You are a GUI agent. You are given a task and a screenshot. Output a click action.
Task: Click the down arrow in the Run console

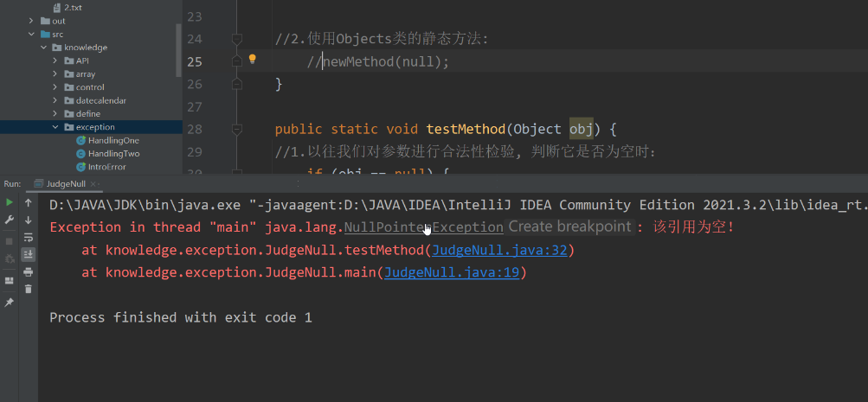29,220
